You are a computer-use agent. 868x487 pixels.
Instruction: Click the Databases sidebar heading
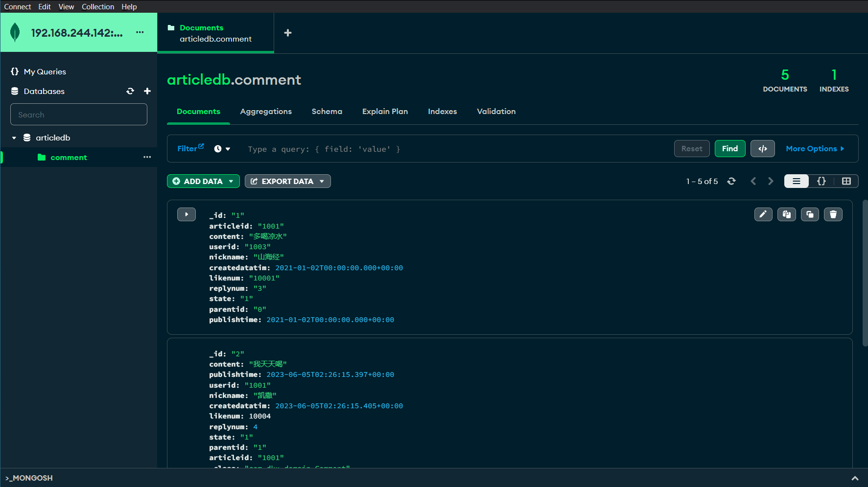click(x=44, y=91)
